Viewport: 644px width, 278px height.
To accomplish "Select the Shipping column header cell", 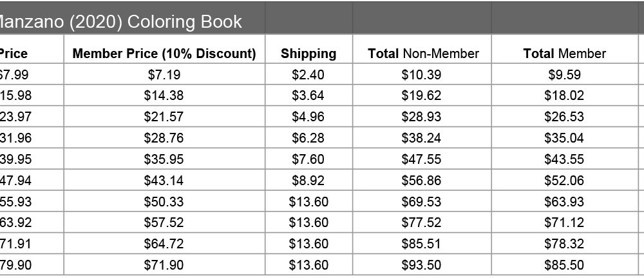I will [x=308, y=54].
